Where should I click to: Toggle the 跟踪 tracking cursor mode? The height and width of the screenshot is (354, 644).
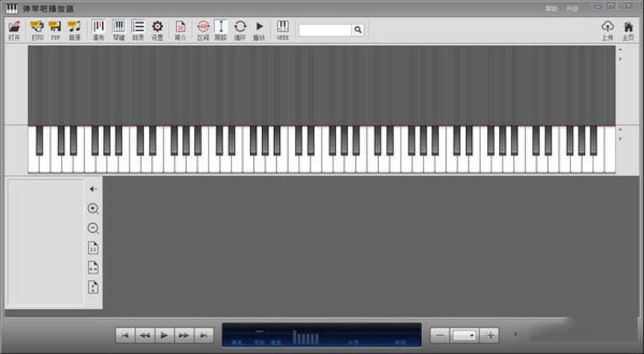tap(220, 30)
